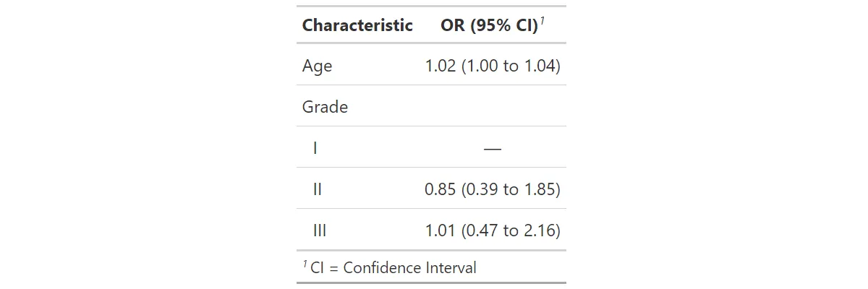Select the 0.39 to 1.85 interval text
This screenshot has width=868, height=289.
[x=511, y=190]
